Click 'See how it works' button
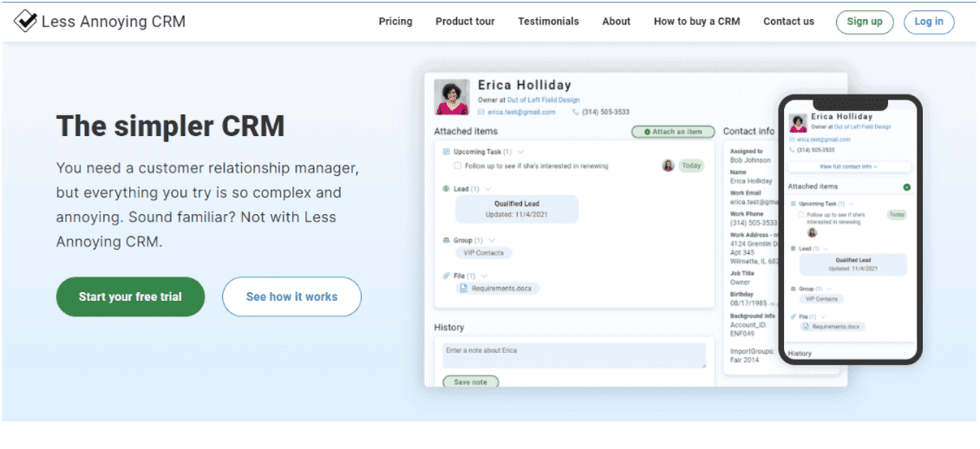980x449 pixels. pos(292,296)
